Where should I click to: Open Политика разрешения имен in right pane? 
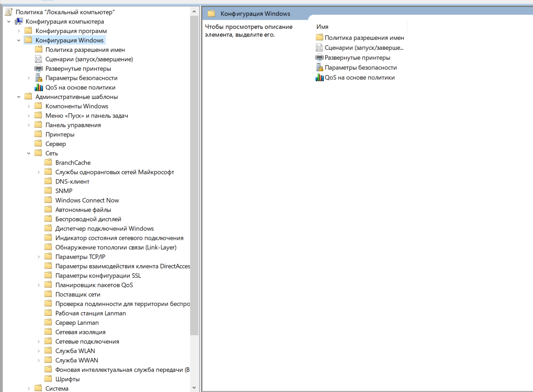364,38
